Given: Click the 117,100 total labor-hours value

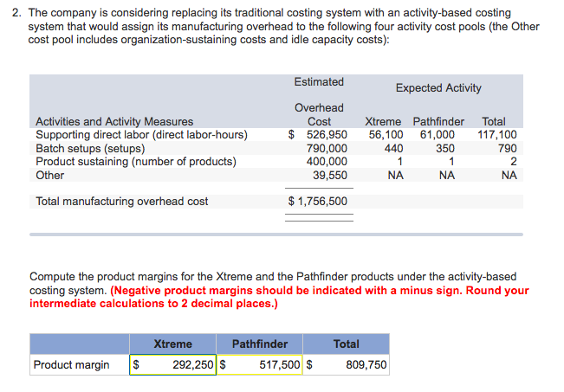Looking at the screenshot, I should coord(497,135).
